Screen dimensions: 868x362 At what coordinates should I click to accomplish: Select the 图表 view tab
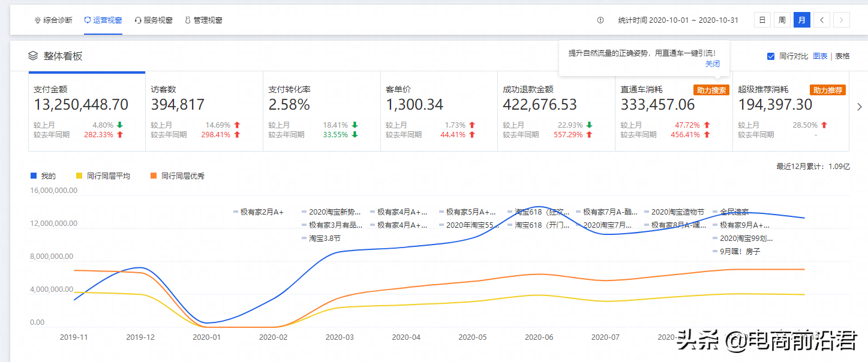820,56
